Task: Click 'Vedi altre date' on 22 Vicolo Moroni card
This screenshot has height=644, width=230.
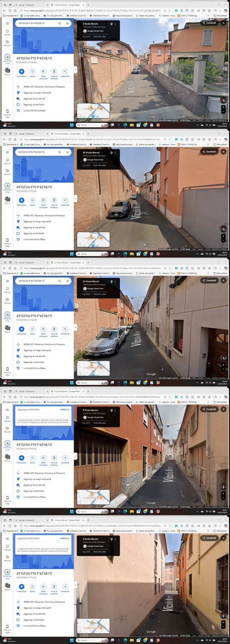Action: [100, 294]
